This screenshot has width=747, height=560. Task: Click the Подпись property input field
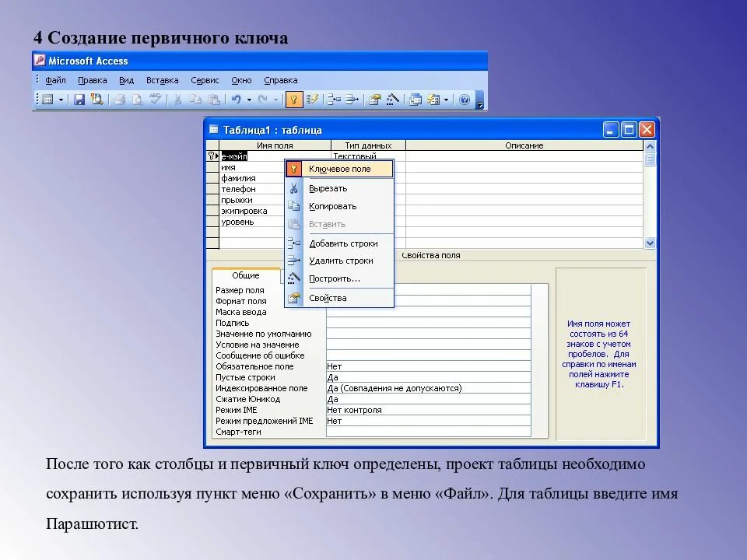coord(428,323)
